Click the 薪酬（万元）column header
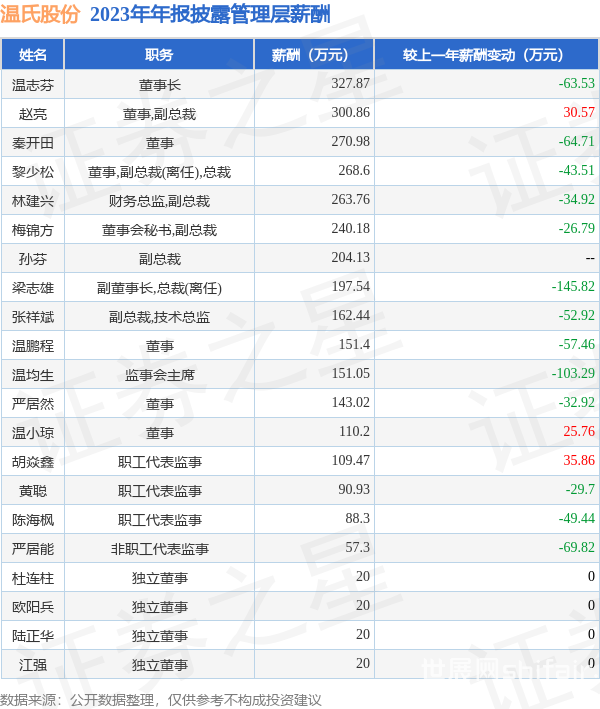The height and width of the screenshot is (709, 600). click(x=313, y=55)
